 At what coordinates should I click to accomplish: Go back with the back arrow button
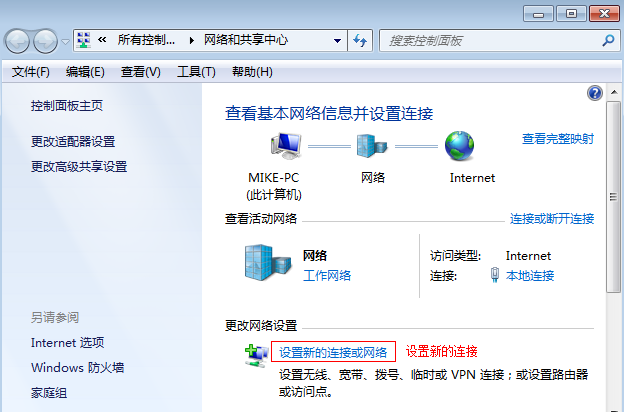[19, 41]
